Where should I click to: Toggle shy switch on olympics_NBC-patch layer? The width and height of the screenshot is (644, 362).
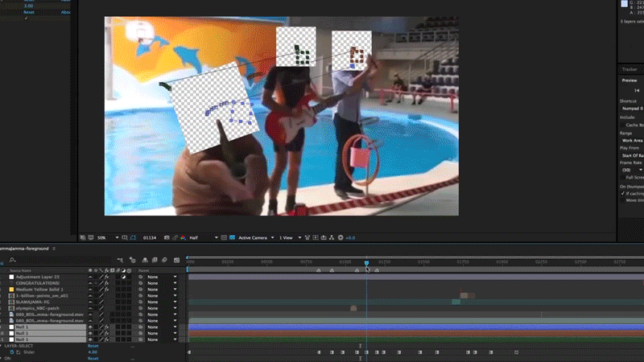pyautogui.click(x=90, y=308)
